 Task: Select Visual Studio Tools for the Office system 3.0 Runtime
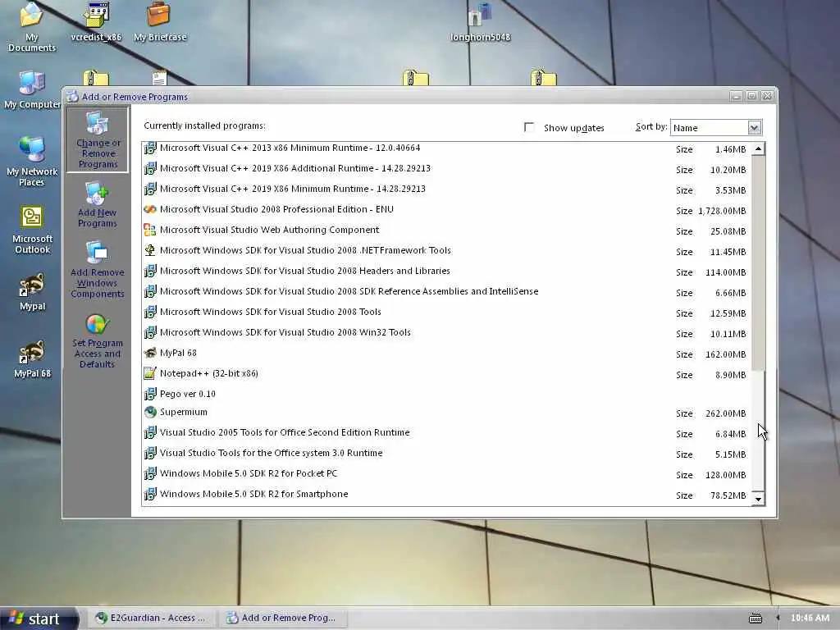click(x=445, y=453)
